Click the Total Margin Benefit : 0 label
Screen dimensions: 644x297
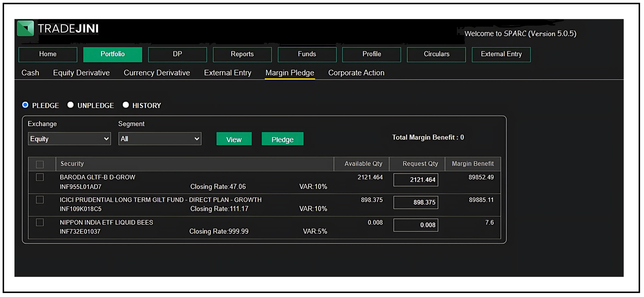point(428,137)
